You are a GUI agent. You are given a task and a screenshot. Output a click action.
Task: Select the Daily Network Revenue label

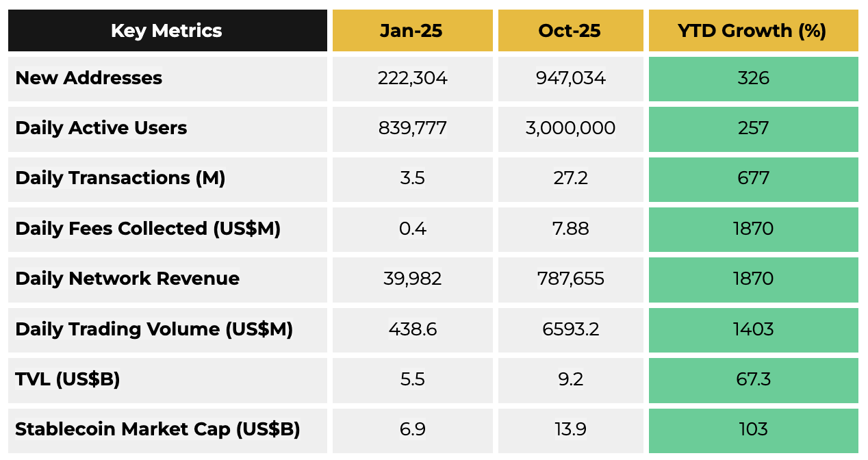[127, 279]
